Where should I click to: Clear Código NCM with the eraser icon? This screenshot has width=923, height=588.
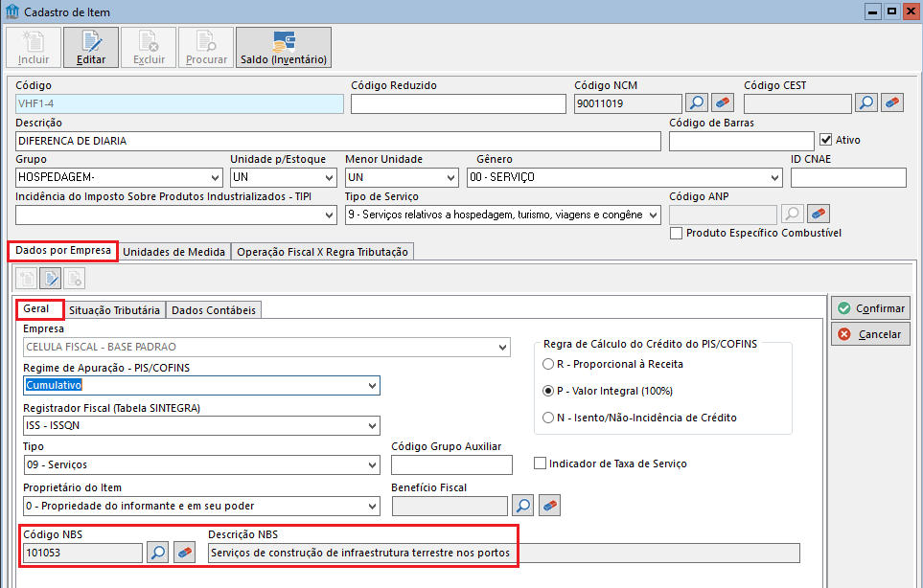723,102
